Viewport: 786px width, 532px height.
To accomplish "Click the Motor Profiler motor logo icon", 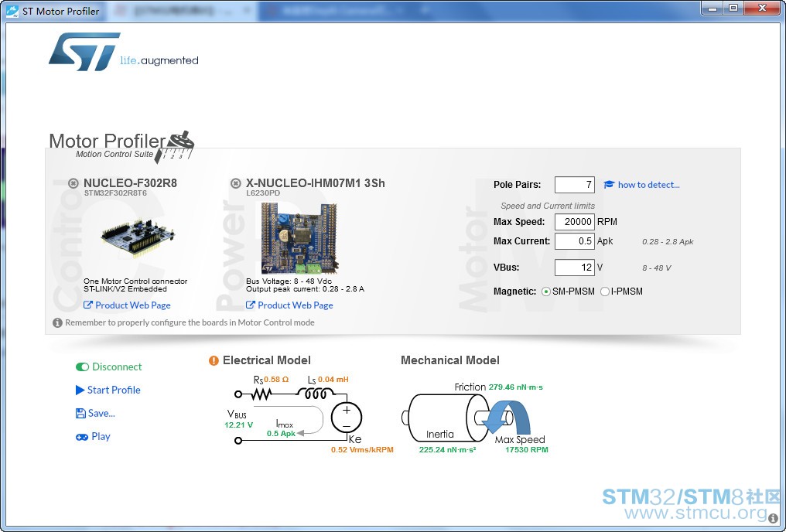I will click(x=175, y=147).
